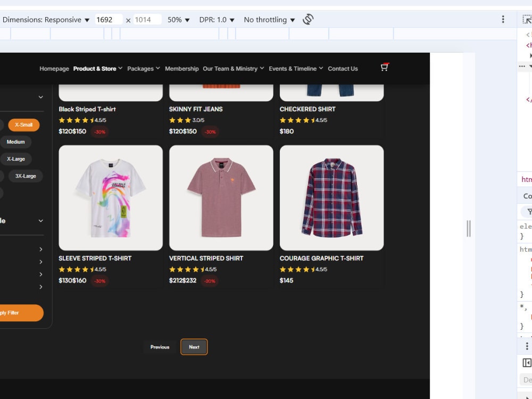Click the orange Apply Filter button
The width and height of the screenshot is (532, 399).
(x=21, y=313)
